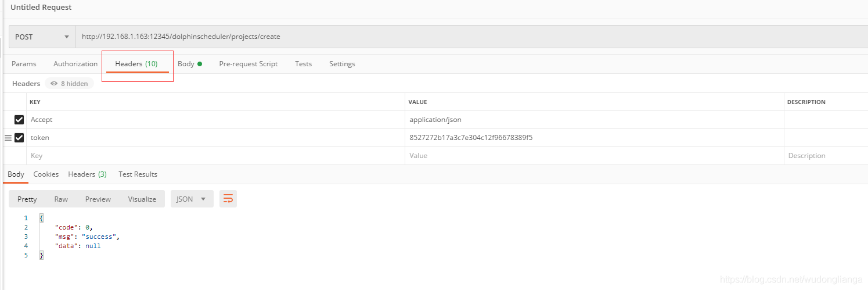Open the Params tab
The image size is (868, 290).
(x=24, y=64)
